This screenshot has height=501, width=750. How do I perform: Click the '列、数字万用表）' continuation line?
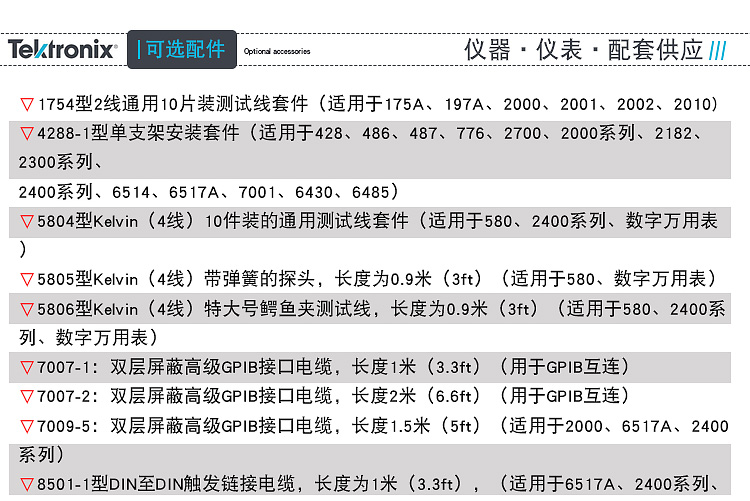[88, 338]
